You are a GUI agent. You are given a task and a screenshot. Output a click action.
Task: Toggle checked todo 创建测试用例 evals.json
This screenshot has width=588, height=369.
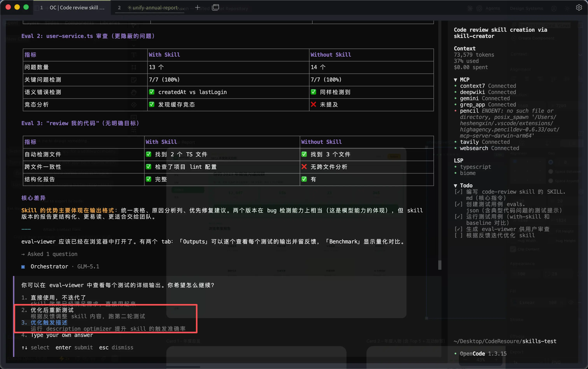point(458,204)
